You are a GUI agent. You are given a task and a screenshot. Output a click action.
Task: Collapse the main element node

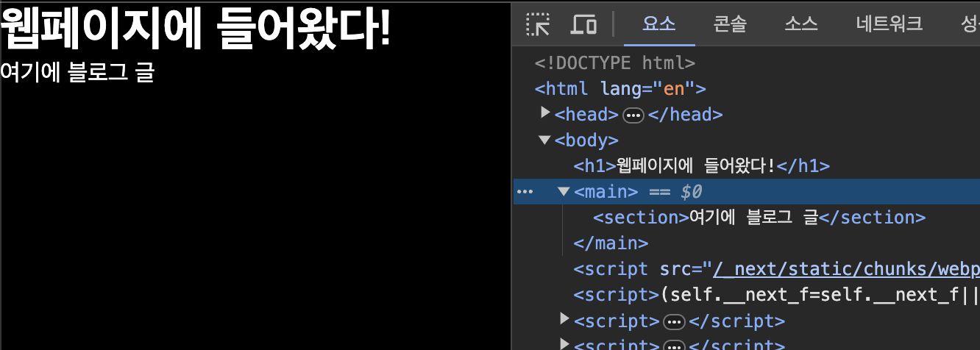click(x=564, y=191)
